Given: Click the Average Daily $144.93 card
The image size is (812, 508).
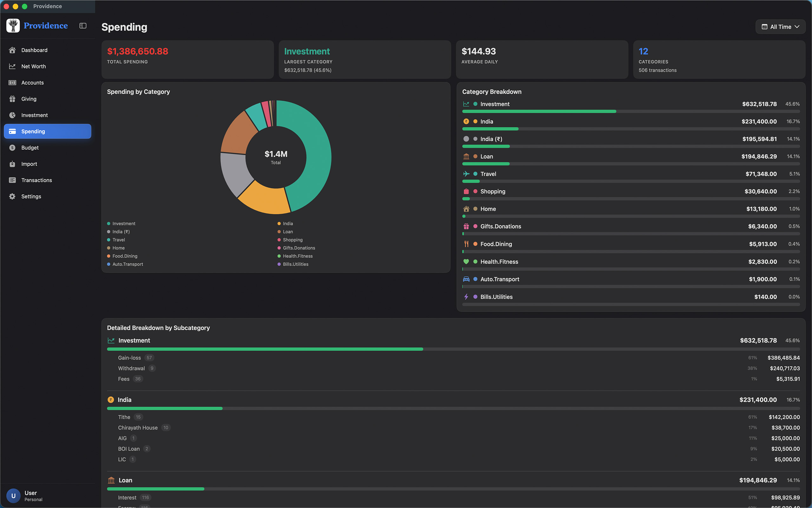Looking at the screenshot, I should [x=542, y=60].
